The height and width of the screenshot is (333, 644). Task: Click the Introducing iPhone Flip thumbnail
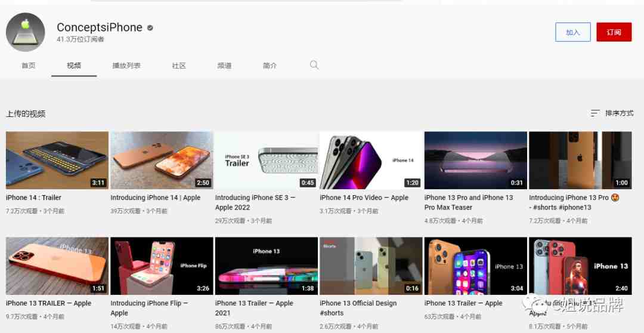point(162,266)
